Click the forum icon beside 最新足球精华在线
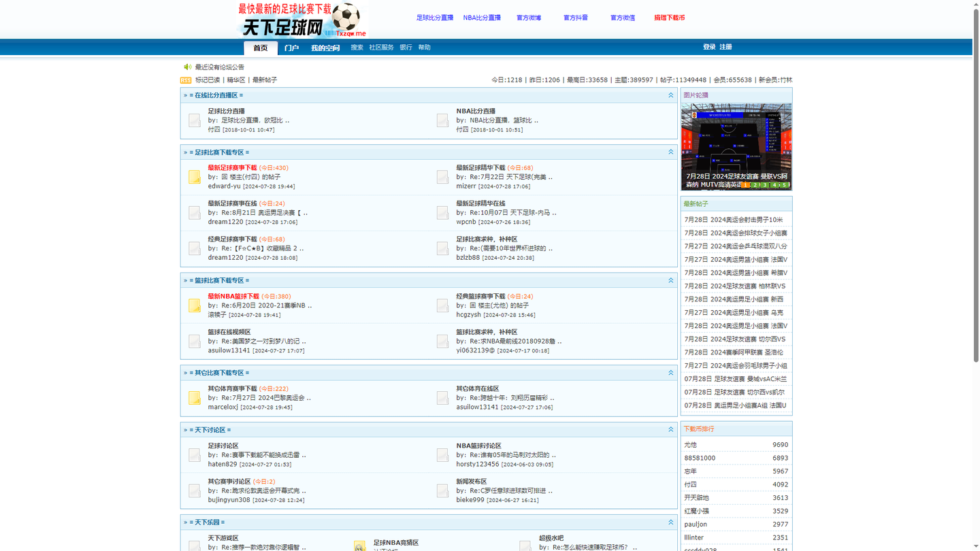980x551 pixels. [443, 213]
